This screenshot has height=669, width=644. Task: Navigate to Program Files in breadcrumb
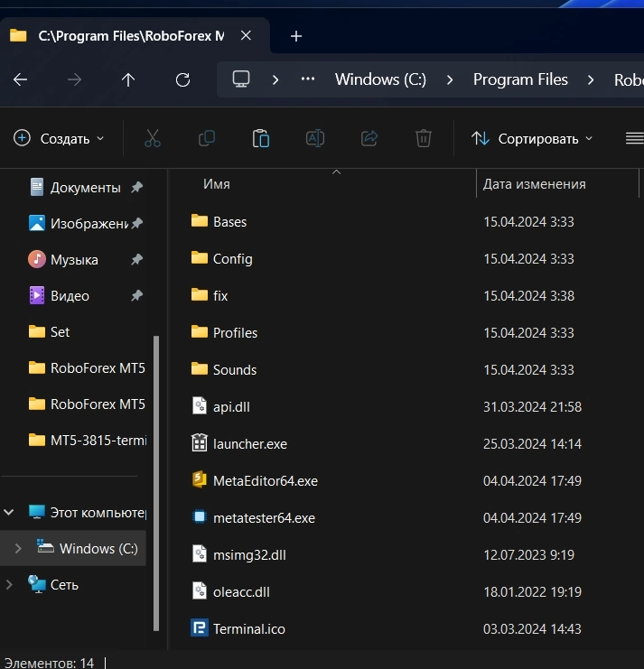tap(520, 79)
